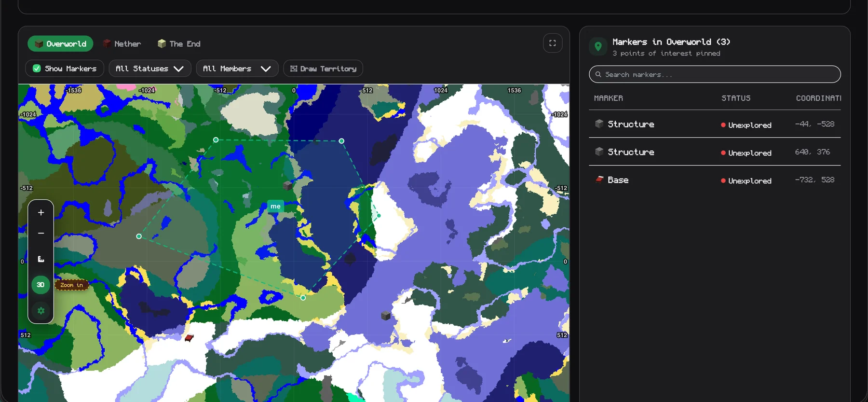Enter fullscreen map mode
The height and width of the screenshot is (402, 868).
553,43
